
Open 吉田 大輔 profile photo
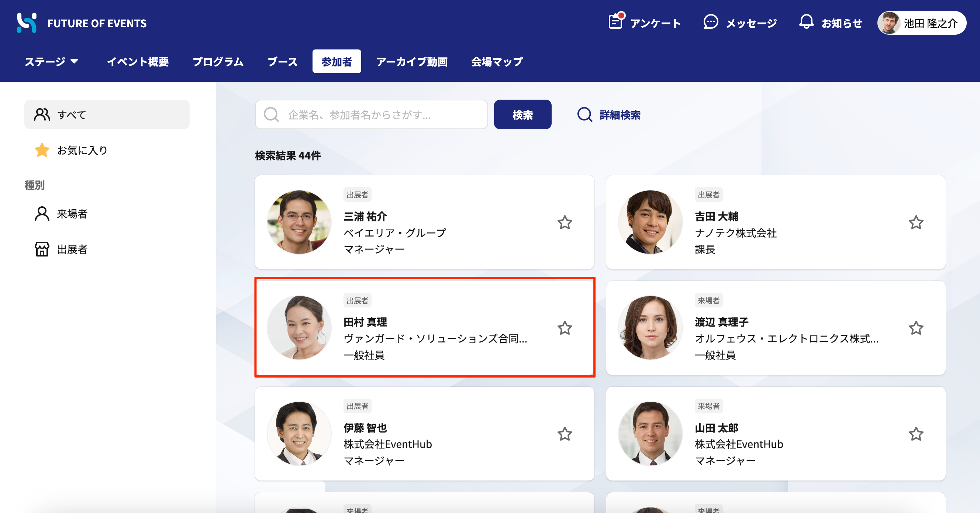(x=650, y=222)
